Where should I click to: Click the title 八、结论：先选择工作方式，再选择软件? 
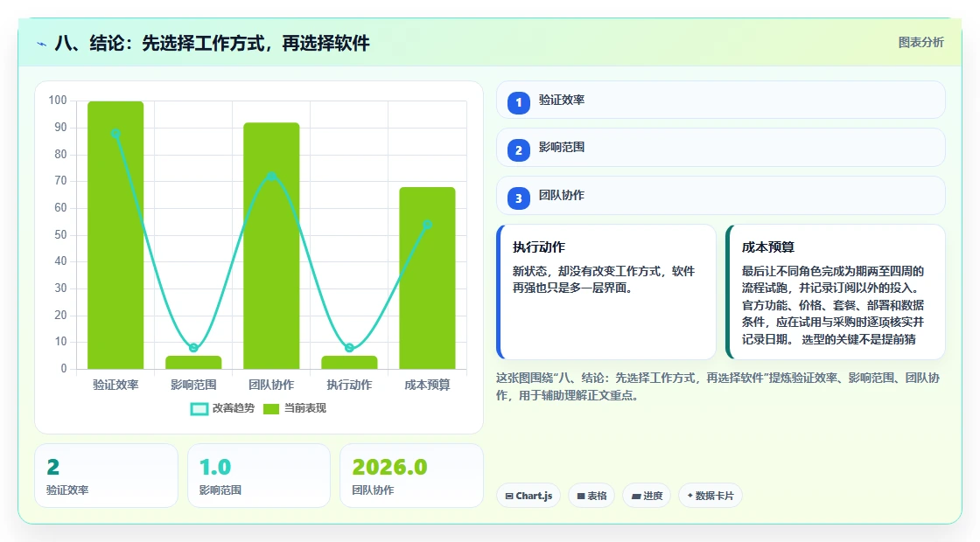[x=212, y=43]
